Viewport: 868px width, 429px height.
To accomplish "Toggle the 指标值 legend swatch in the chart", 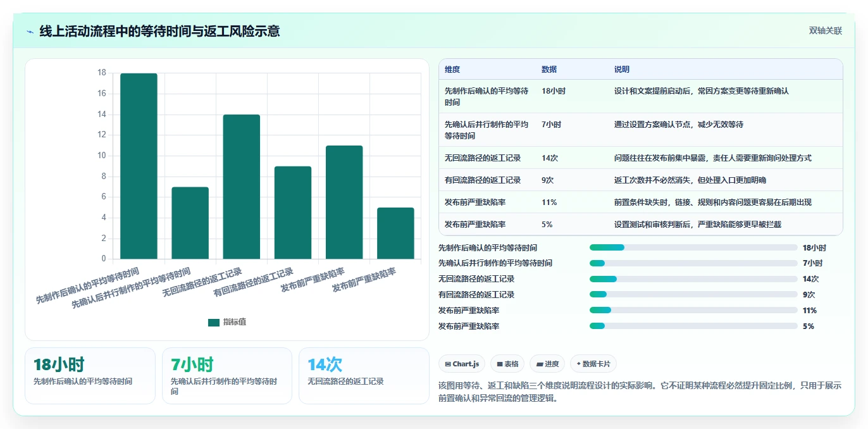I will pos(214,322).
